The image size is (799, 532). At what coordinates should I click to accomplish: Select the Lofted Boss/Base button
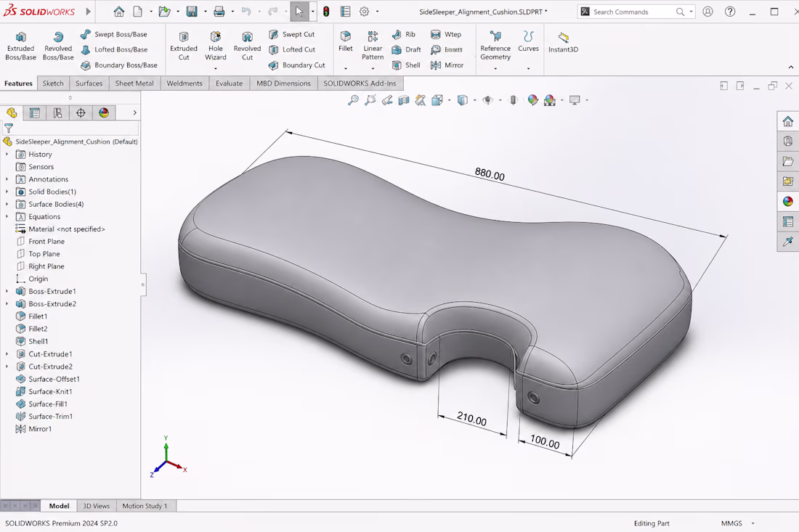[x=114, y=49]
